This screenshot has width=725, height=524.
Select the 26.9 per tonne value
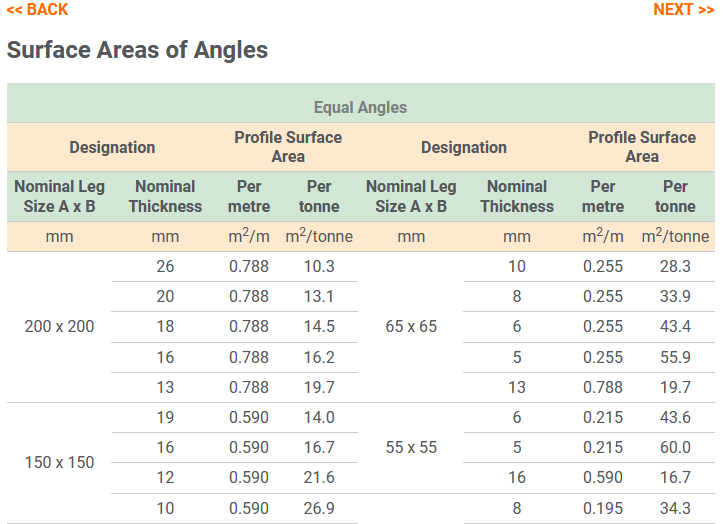click(x=318, y=509)
